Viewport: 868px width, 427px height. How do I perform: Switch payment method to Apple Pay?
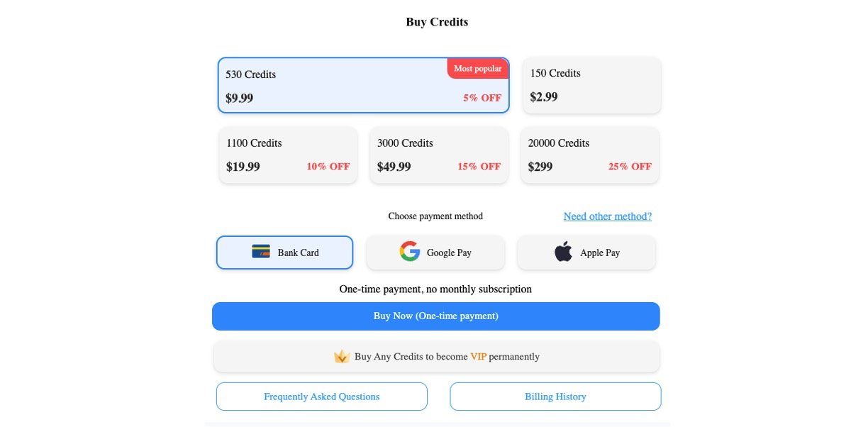(586, 253)
